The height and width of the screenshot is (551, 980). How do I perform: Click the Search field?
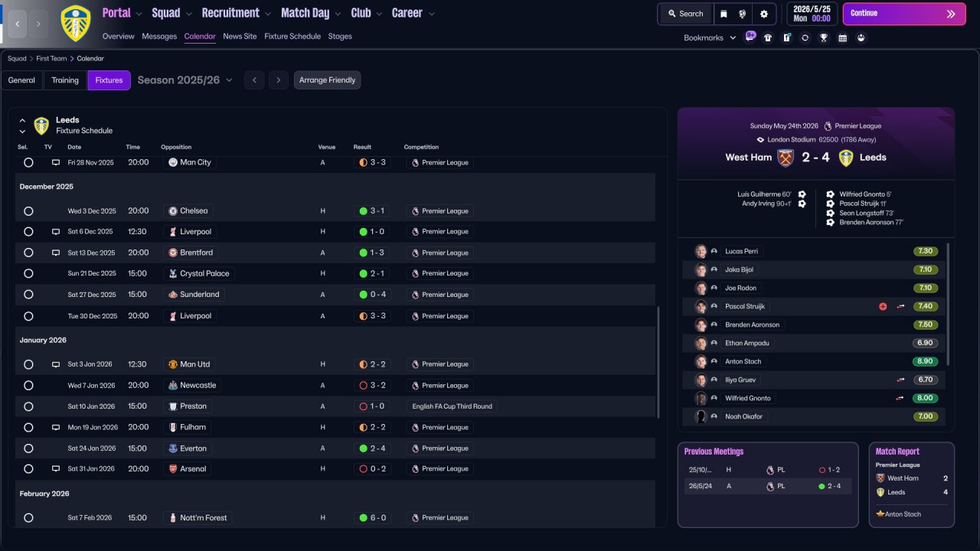[685, 14]
